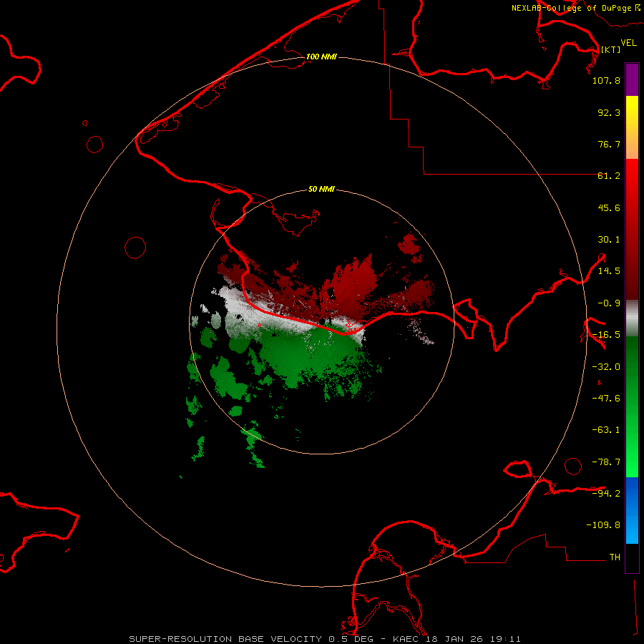
Task: Click the -32.0 legend value
Action: 606,367
